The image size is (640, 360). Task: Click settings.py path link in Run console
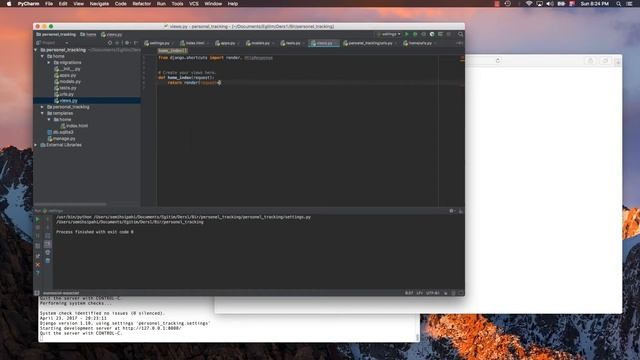(x=202, y=217)
